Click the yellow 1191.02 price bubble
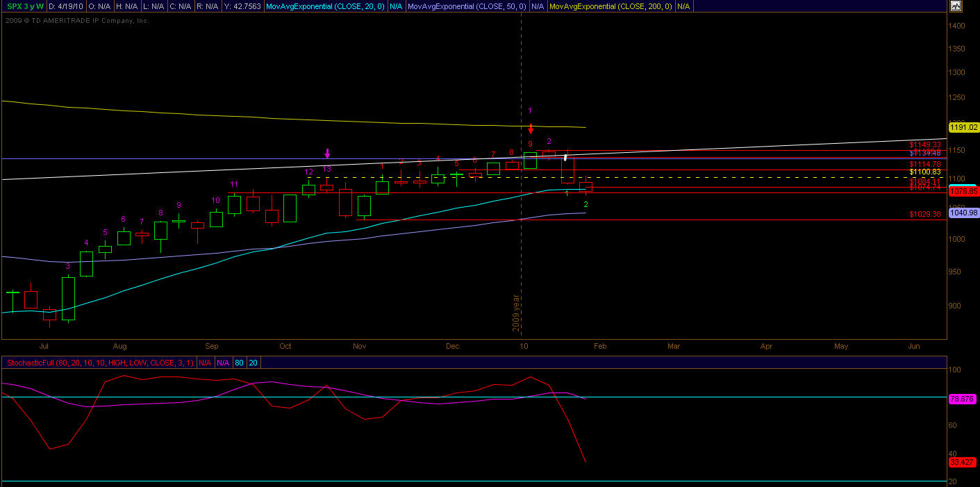This screenshot has height=487, width=980. click(x=963, y=127)
